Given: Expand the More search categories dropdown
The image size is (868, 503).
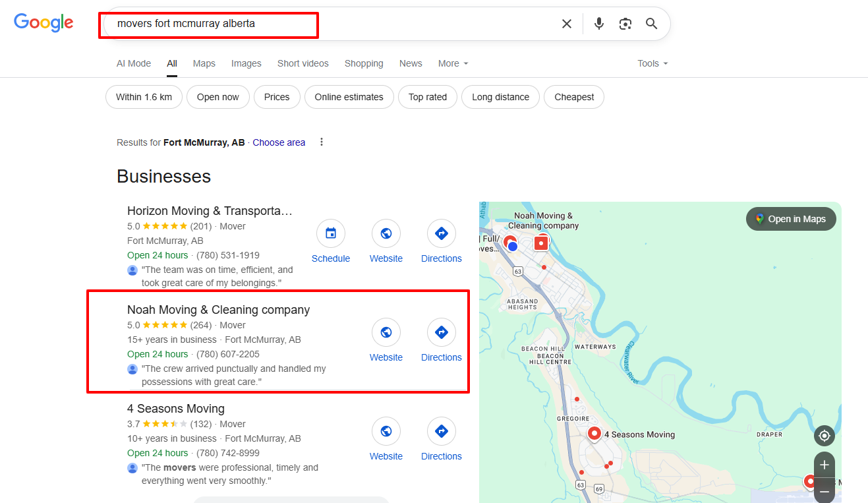Looking at the screenshot, I should [x=453, y=63].
